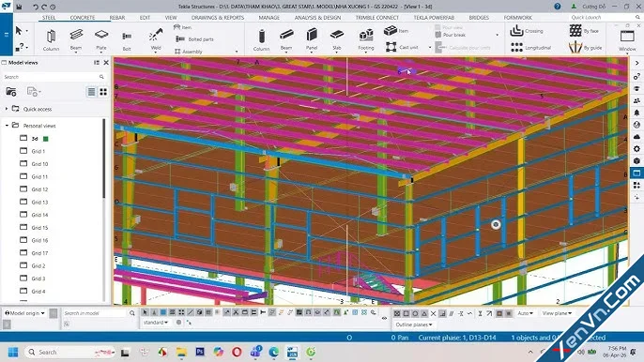The image size is (644, 362).
Task: Select the Longitudinal rebar tool
Action: [x=530, y=48]
